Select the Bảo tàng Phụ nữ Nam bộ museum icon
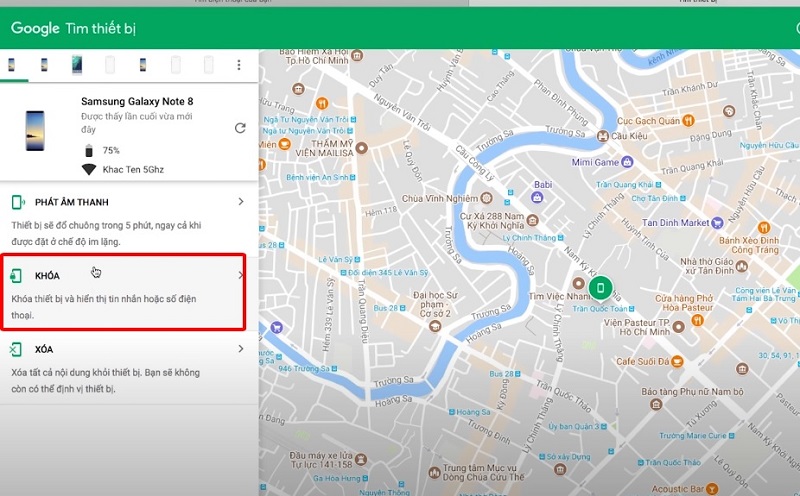800x496 pixels. pyautogui.click(x=656, y=405)
